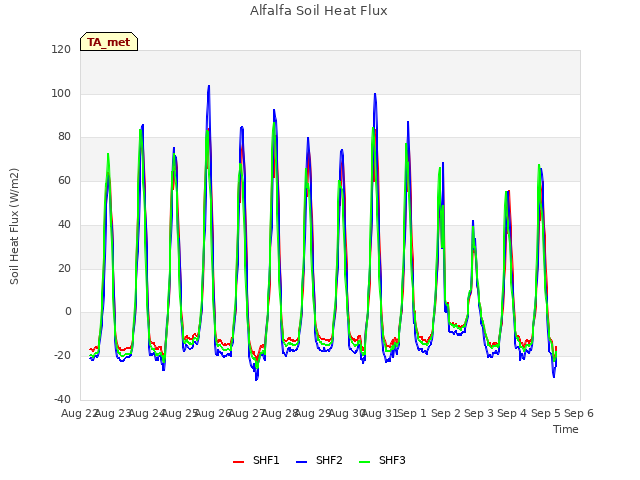Click the 100 y-axis tick label

pos(61,93)
